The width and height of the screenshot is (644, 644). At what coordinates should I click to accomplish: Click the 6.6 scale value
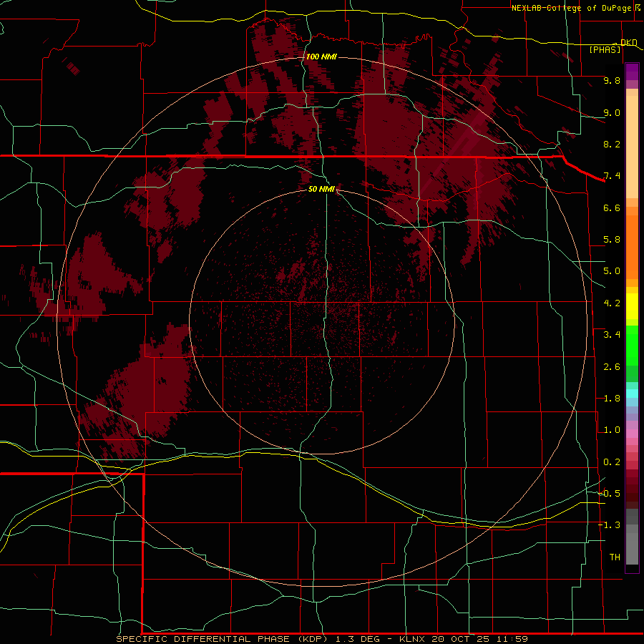pos(612,208)
